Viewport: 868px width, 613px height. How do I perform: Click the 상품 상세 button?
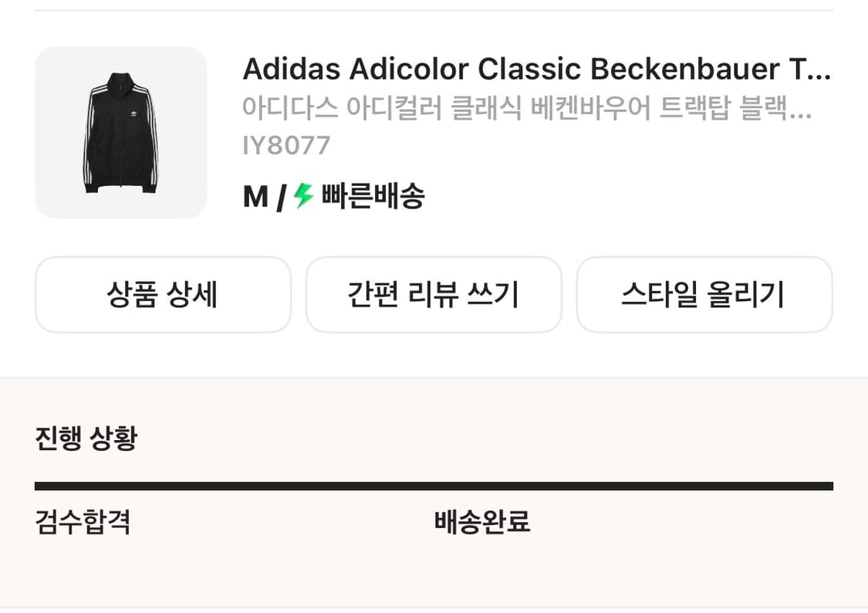[x=163, y=295]
